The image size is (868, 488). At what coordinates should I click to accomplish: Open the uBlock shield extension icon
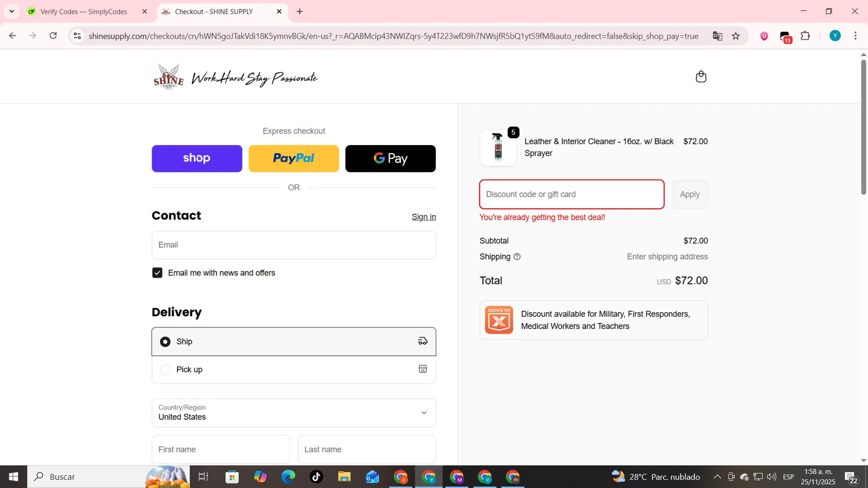tap(764, 36)
